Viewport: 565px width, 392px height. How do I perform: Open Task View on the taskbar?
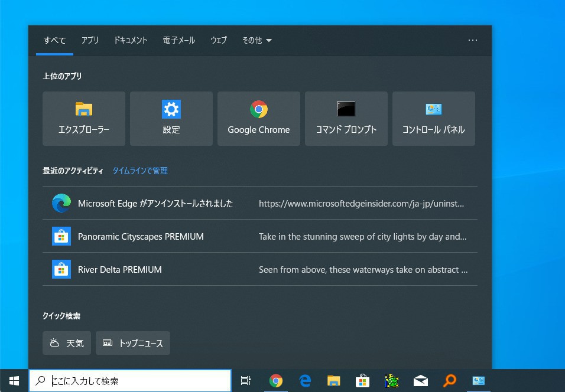point(246,381)
